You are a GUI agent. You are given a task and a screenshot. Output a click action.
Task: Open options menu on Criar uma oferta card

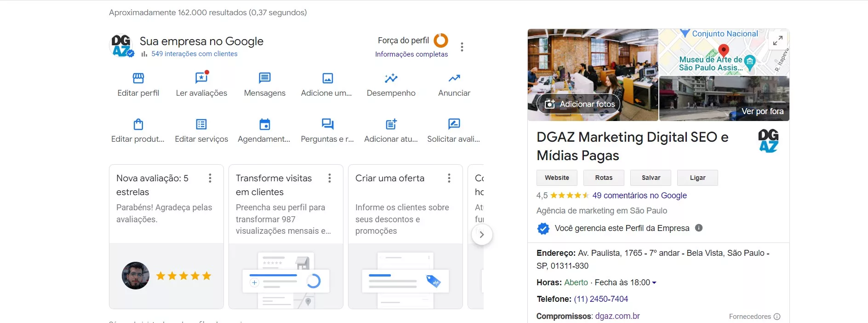[x=449, y=178]
